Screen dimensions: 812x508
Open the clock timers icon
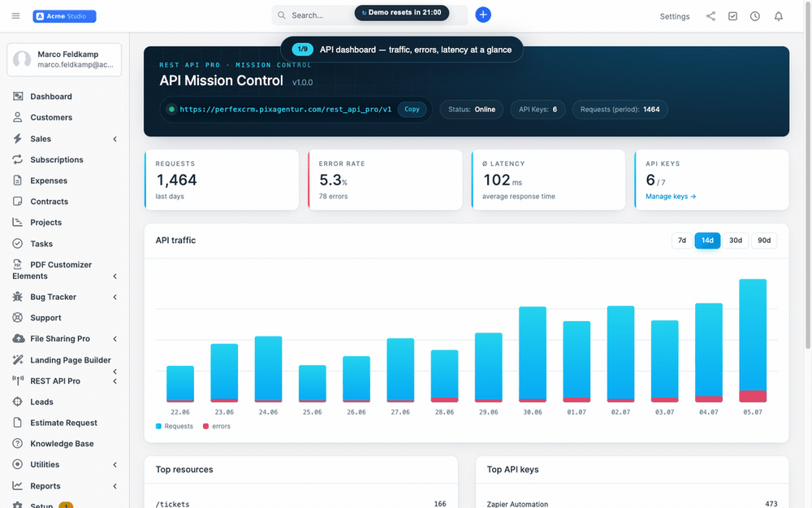pyautogui.click(x=755, y=16)
